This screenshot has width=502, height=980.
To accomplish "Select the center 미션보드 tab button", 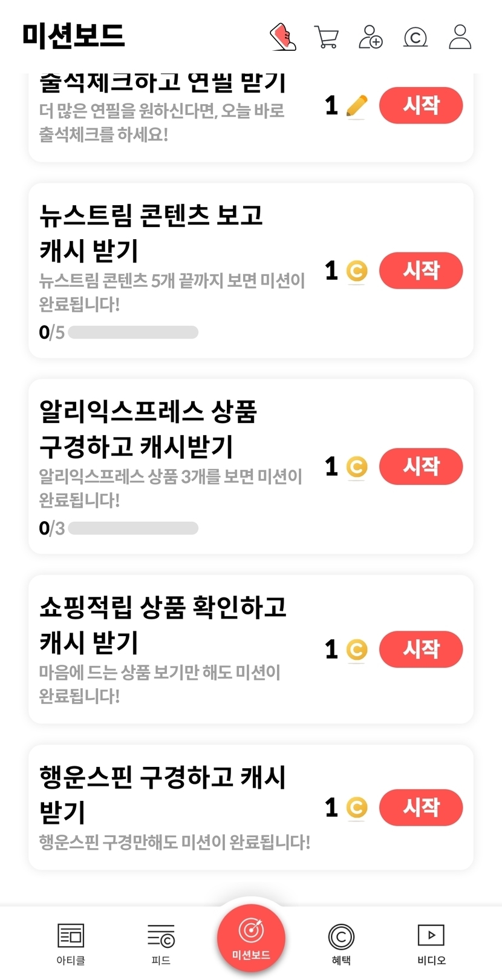I will click(251, 937).
